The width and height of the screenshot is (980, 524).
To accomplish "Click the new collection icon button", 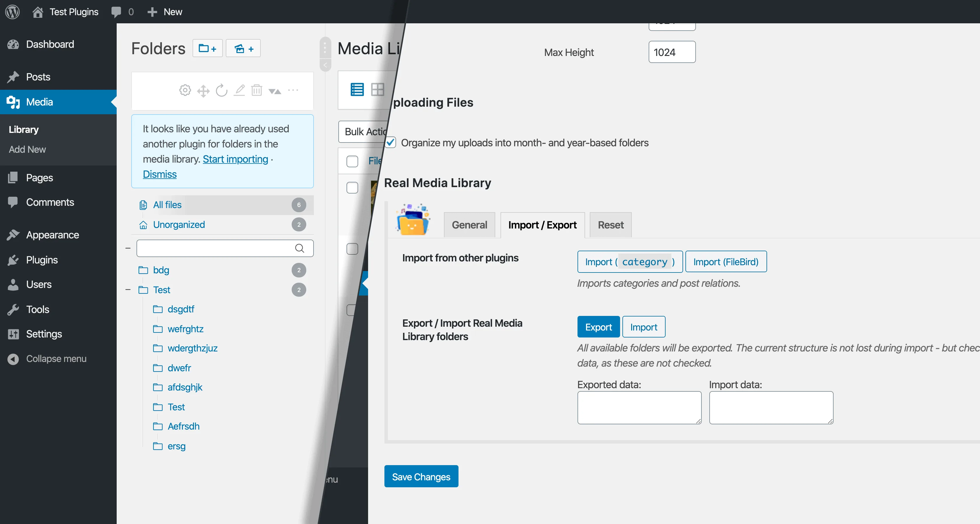I will point(243,48).
